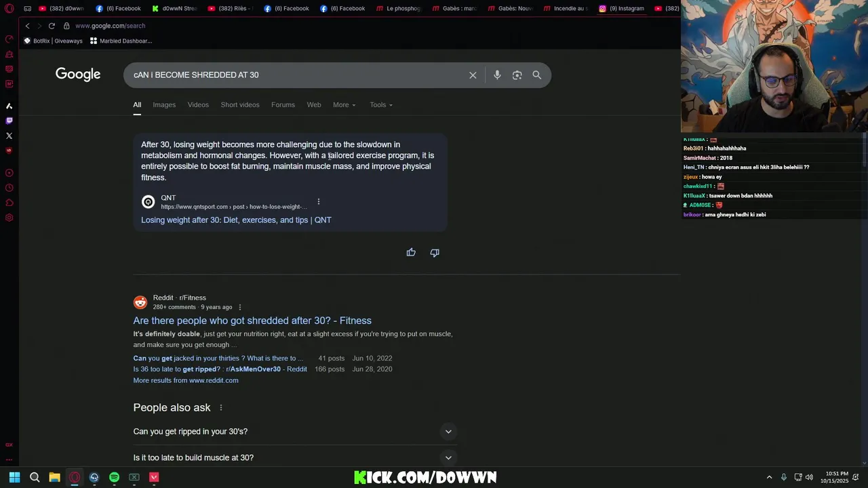
Task: Open People also ask three-dot options
Action: (x=220, y=407)
